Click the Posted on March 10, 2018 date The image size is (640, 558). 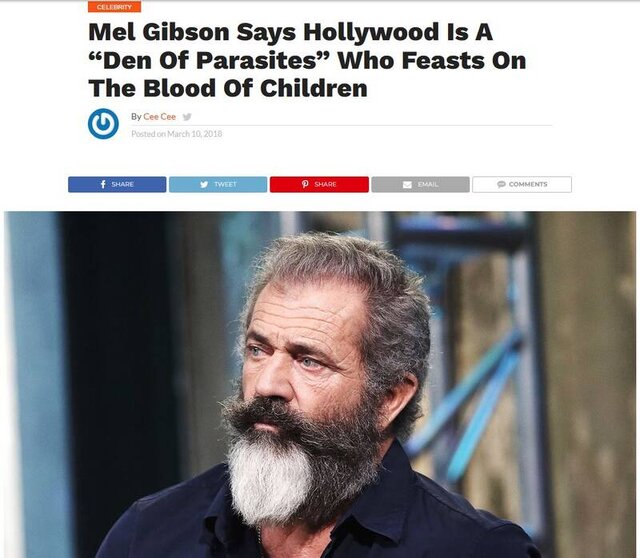pos(176,134)
